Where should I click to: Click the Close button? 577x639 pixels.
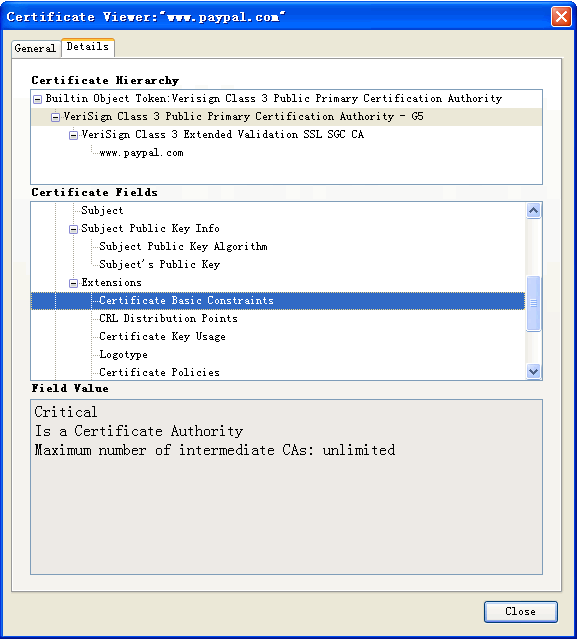520,611
